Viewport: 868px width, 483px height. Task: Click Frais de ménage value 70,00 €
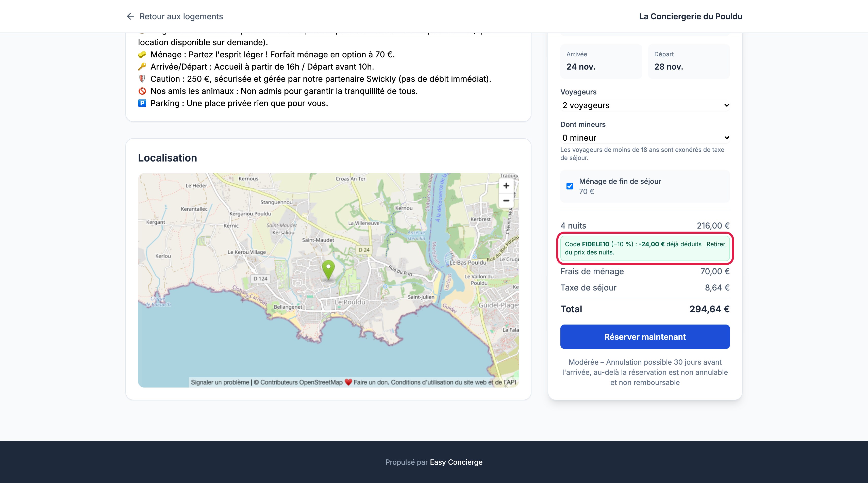(715, 271)
